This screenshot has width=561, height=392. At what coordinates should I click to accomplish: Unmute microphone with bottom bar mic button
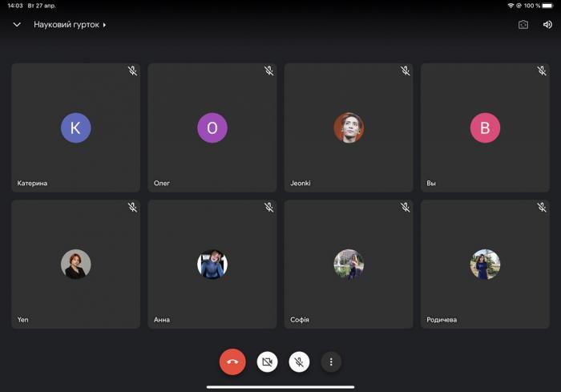click(299, 362)
